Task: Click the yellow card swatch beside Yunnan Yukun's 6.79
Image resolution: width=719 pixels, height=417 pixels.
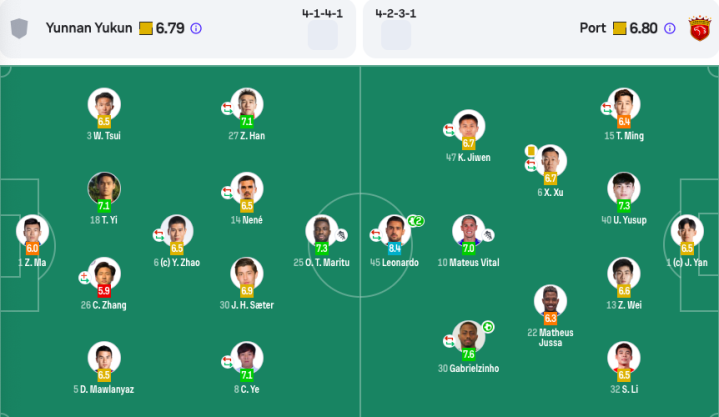Action: point(146,28)
